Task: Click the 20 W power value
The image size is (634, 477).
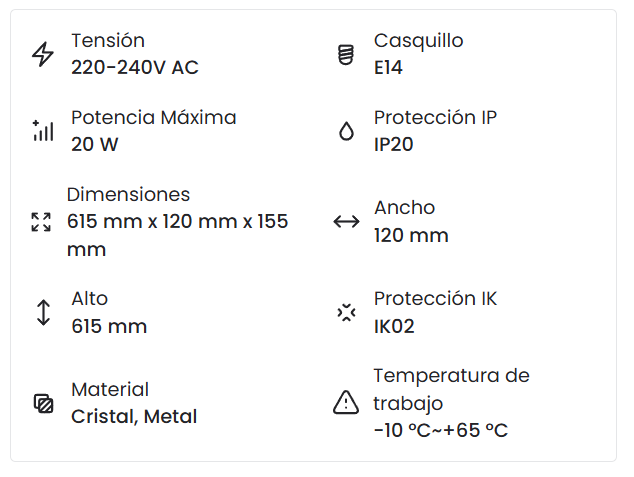Action: (95, 144)
